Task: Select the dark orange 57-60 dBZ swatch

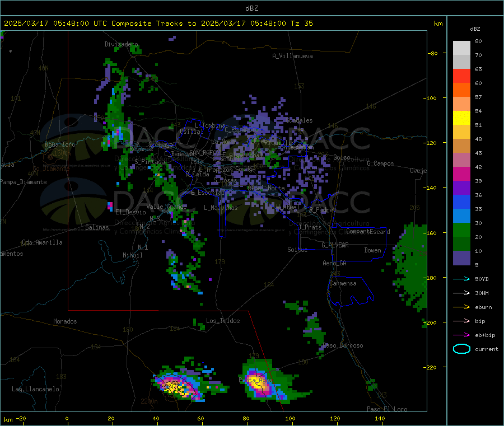Action: (x=461, y=90)
